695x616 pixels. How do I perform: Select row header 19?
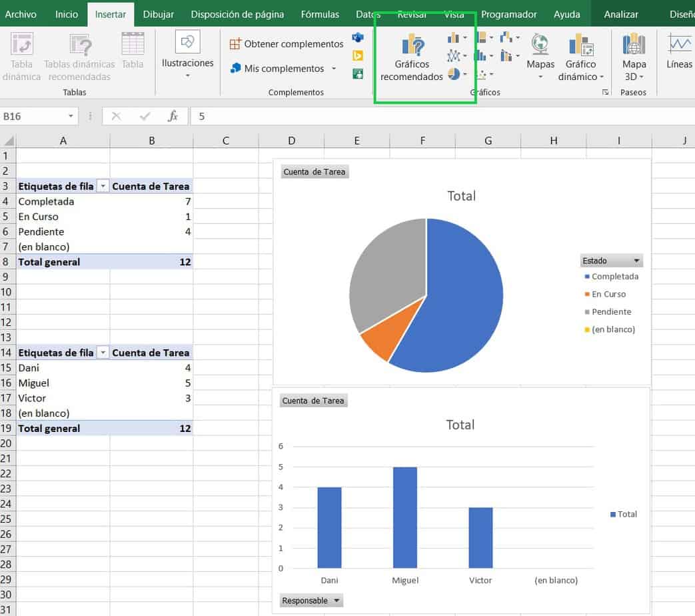pos(6,429)
